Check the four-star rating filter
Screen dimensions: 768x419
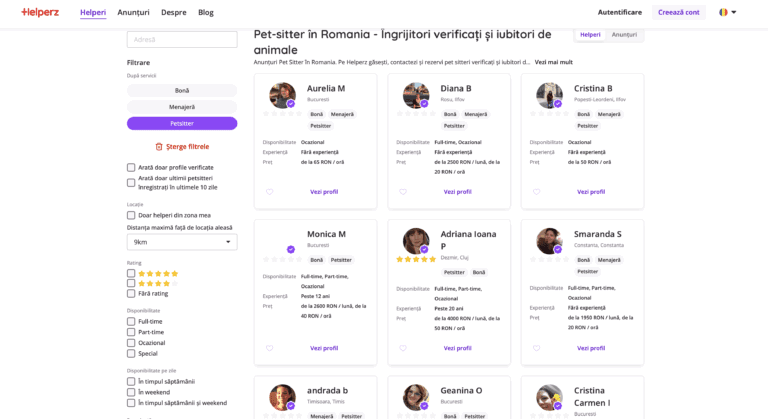tap(131, 283)
